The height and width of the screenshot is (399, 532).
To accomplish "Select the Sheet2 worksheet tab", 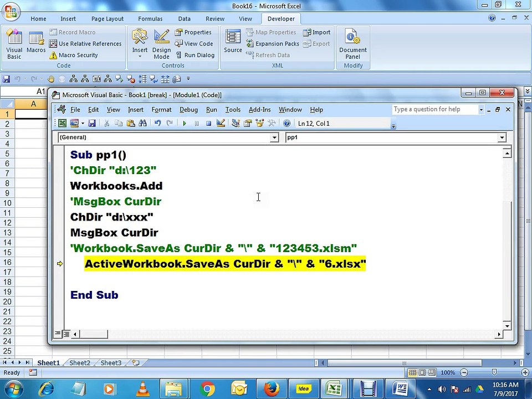I will (x=80, y=362).
